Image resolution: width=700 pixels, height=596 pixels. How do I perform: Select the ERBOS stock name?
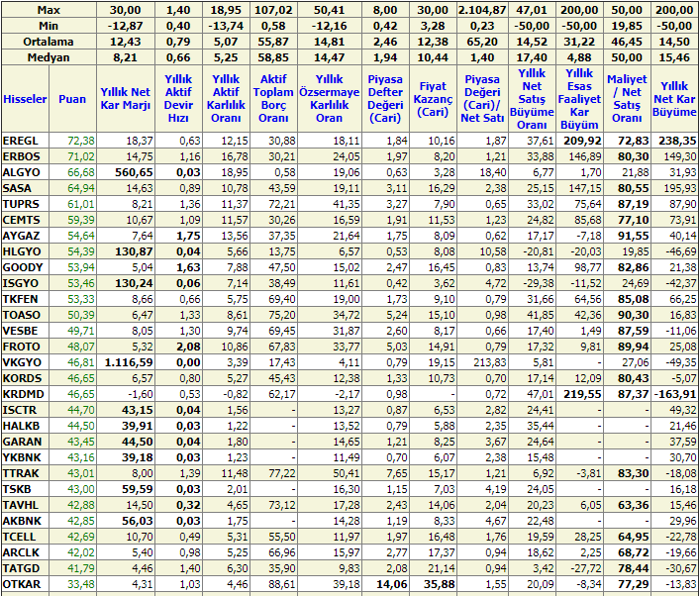21,156
